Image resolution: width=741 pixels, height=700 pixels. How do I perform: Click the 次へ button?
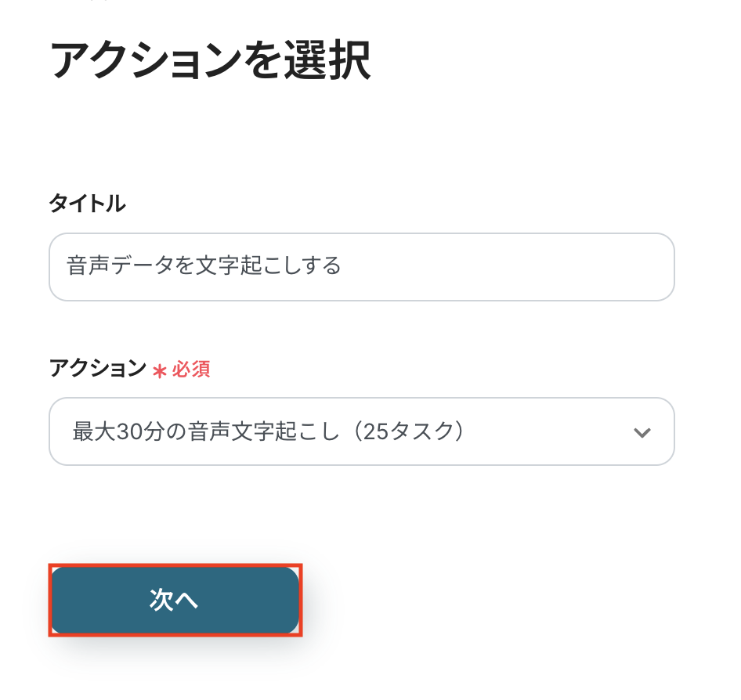(x=175, y=600)
